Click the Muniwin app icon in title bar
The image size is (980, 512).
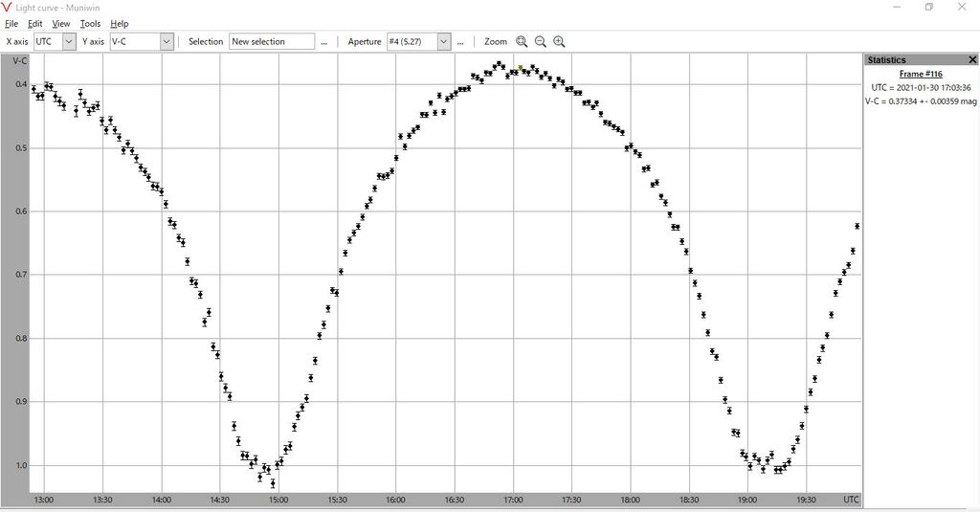[7, 8]
